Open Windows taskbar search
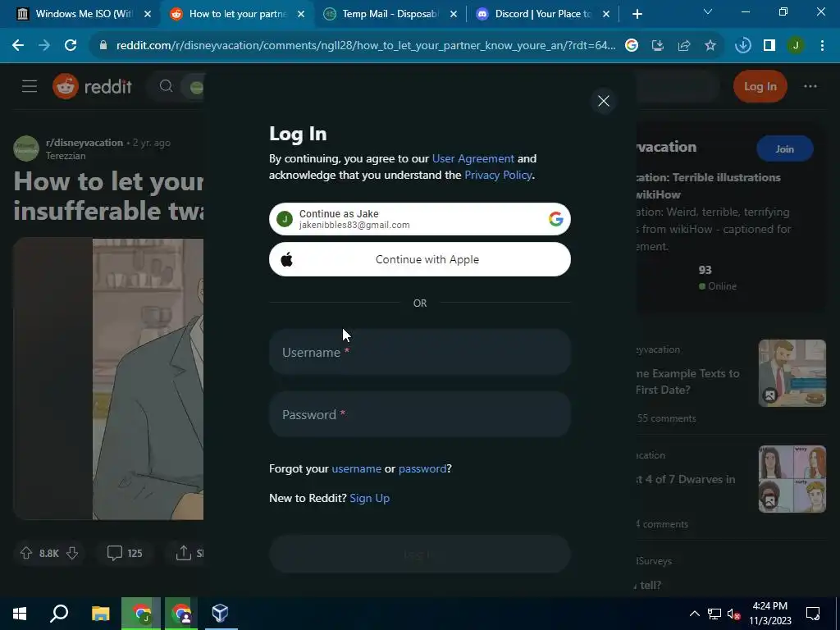This screenshot has height=630, width=840. [x=59, y=614]
